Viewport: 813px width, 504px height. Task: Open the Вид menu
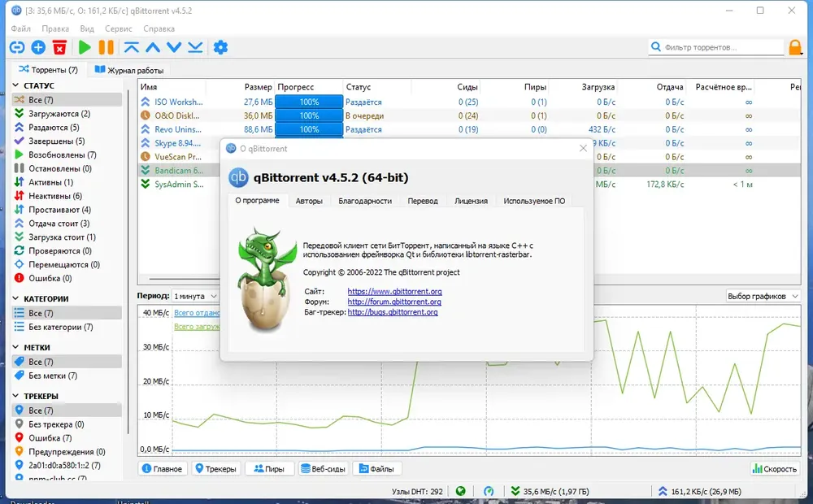tap(87, 28)
